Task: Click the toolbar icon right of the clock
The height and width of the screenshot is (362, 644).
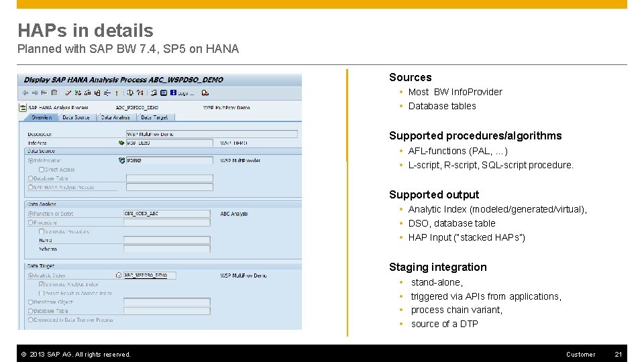Action: [x=140, y=93]
